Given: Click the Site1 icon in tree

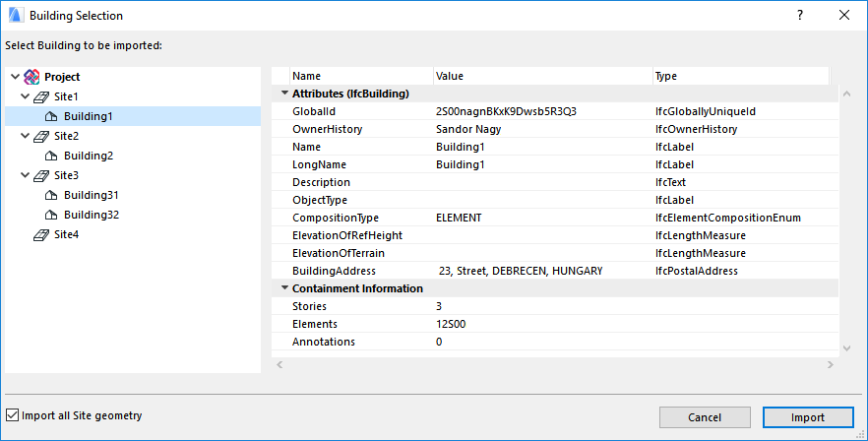Looking at the screenshot, I should tap(42, 96).
